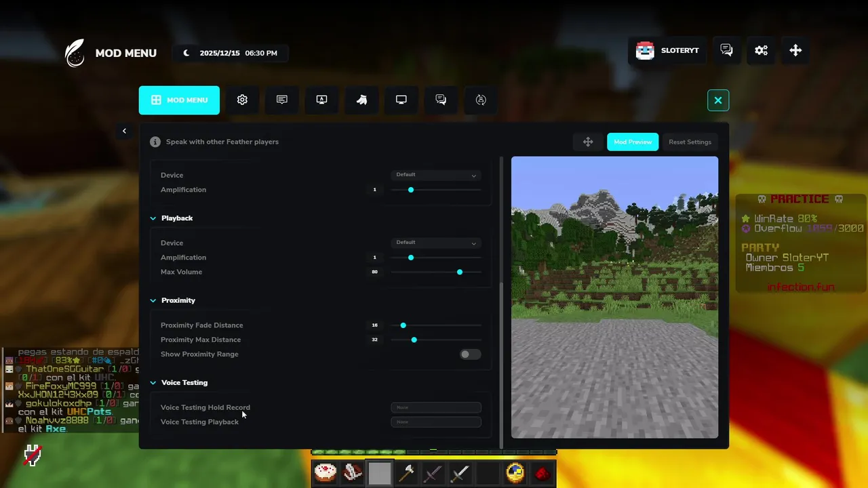Click the Max Volume value 80

point(374,272)
